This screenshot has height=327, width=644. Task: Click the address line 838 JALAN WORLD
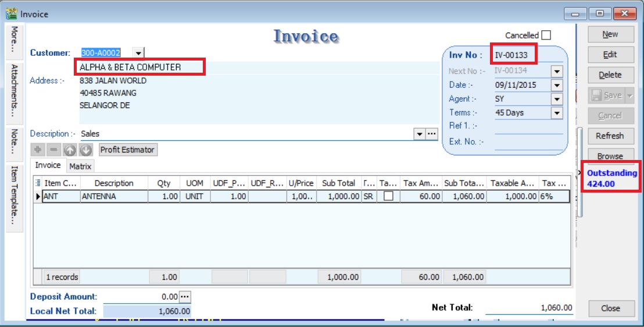point(113,81)
